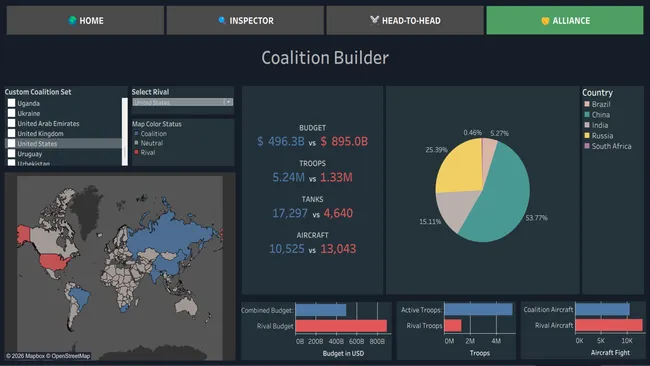Click the coalition tanks value 17,297
Screen dimensions: 650x366
click(290, 213)
